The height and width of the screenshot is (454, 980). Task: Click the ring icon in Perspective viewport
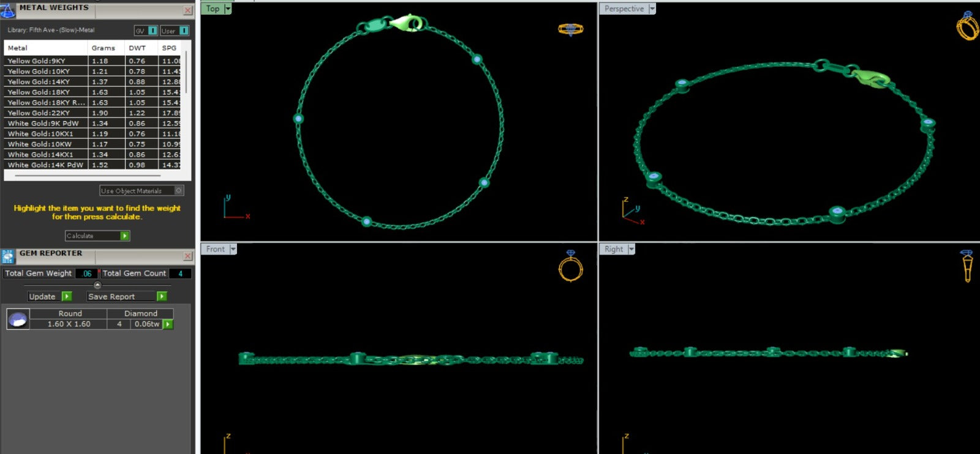[967, 26]
